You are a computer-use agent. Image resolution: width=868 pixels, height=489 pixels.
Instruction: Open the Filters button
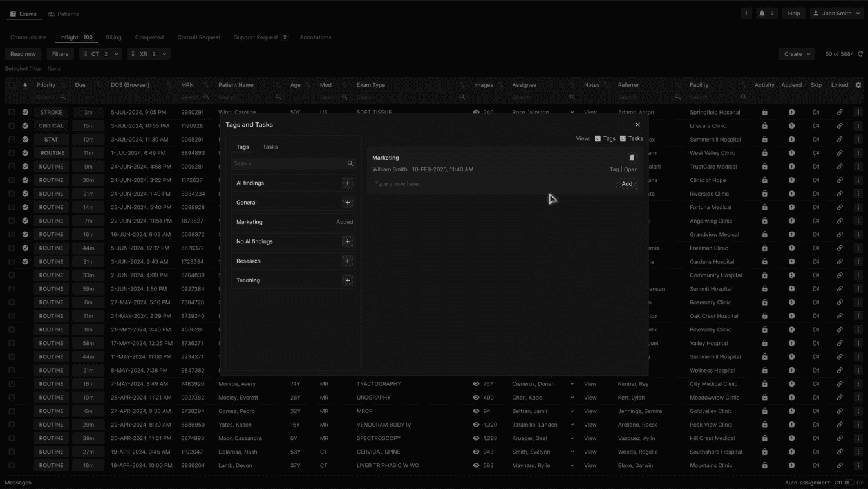pyautogui.click(x=60, y=54)
